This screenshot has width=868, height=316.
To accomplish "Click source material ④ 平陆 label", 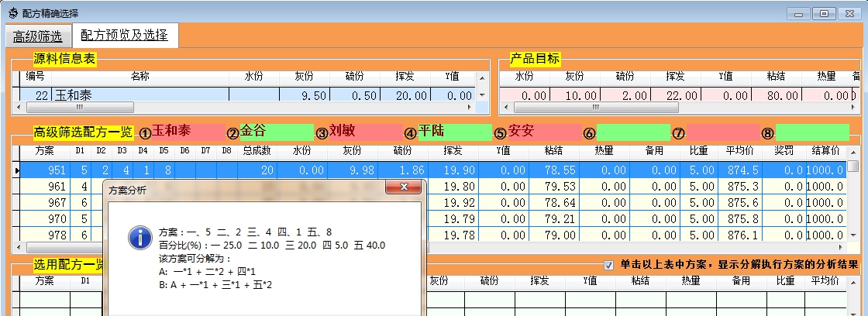I will [x=455, y=132].
